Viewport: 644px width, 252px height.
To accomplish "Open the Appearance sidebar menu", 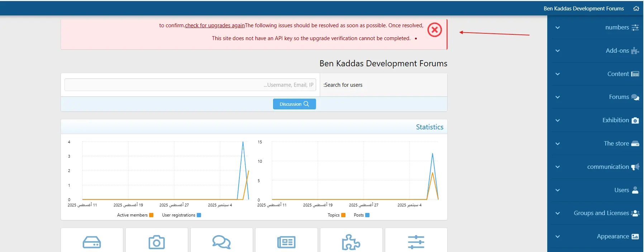I will point(612,237).
